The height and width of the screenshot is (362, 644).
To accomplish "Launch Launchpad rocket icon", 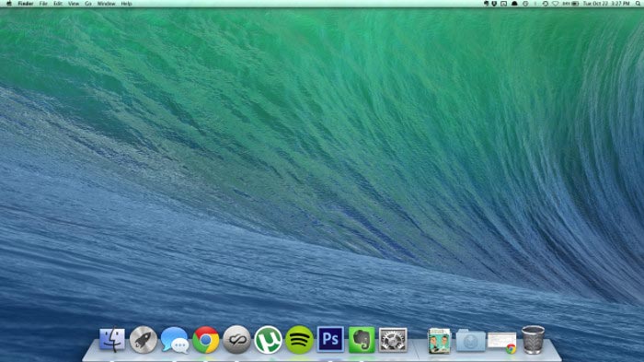I will click(144, 340).
